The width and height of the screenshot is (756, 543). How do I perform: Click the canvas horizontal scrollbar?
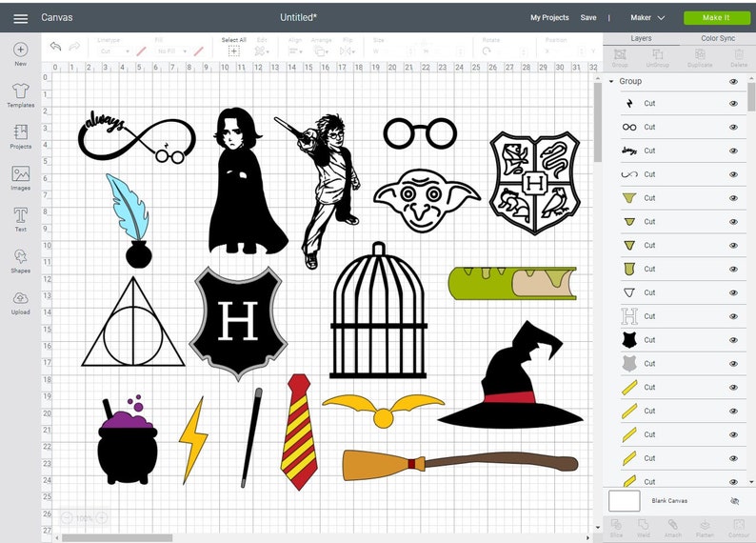click(117, 537)
